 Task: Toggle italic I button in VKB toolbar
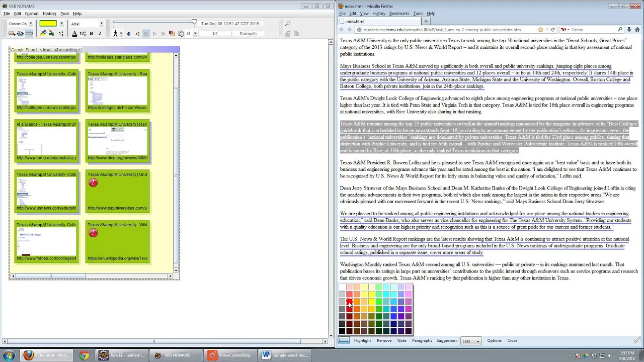tap(100, 34)
